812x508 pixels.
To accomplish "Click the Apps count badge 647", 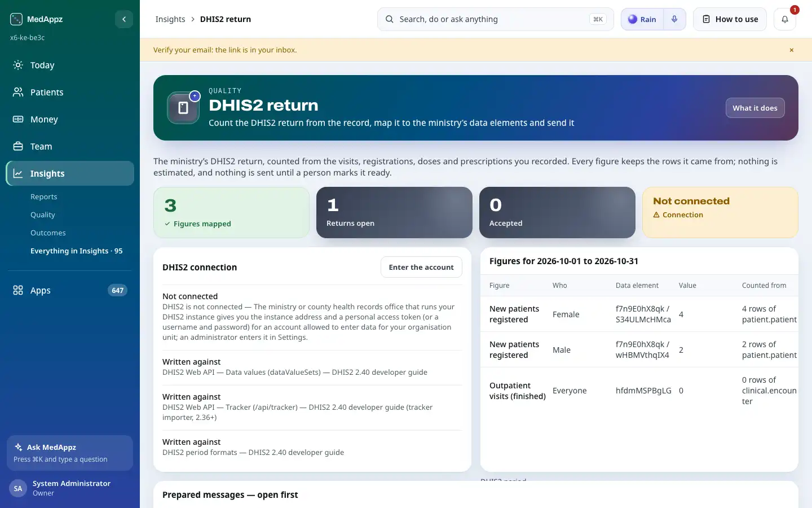I will click(117, 290).
